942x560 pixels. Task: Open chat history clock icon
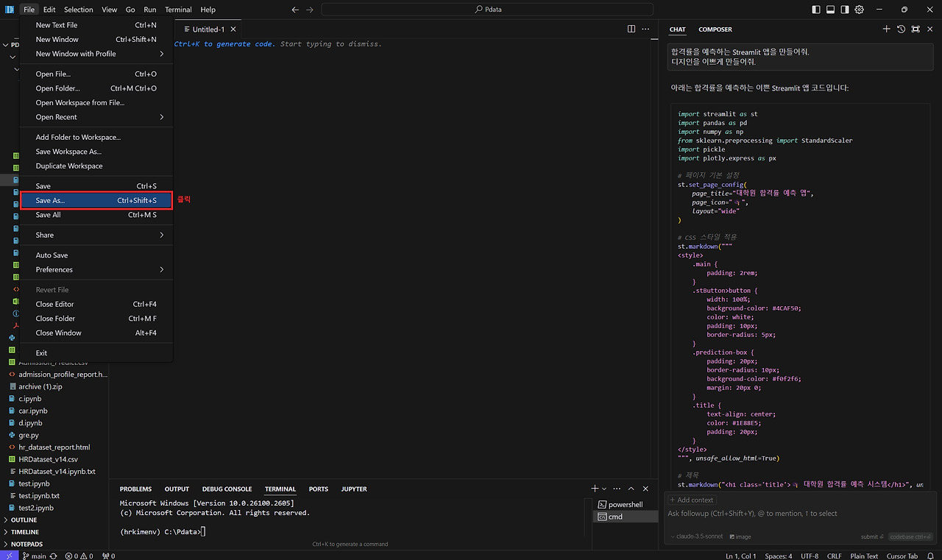[901, 29]
